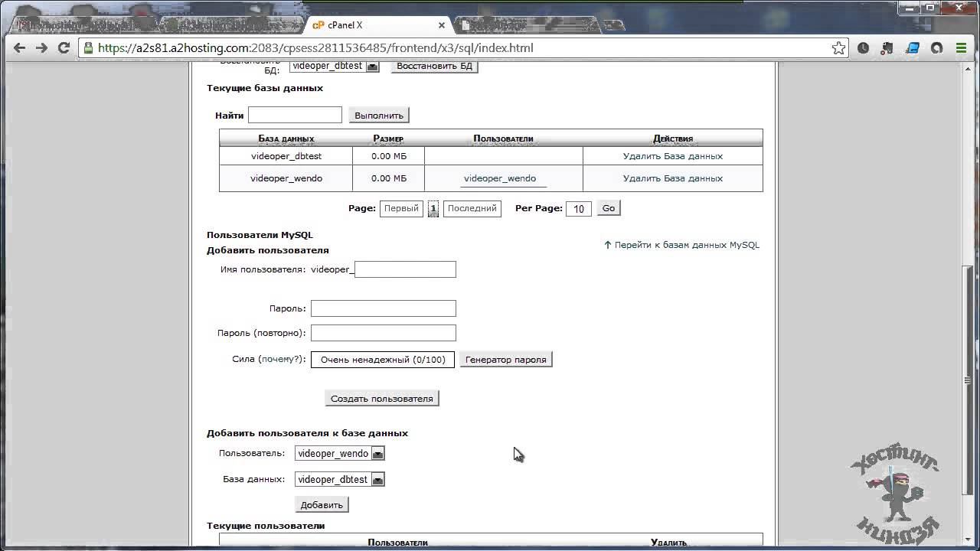
Task: Click the address bar URL
Action: pyautogui.click(x=315, y=47)
